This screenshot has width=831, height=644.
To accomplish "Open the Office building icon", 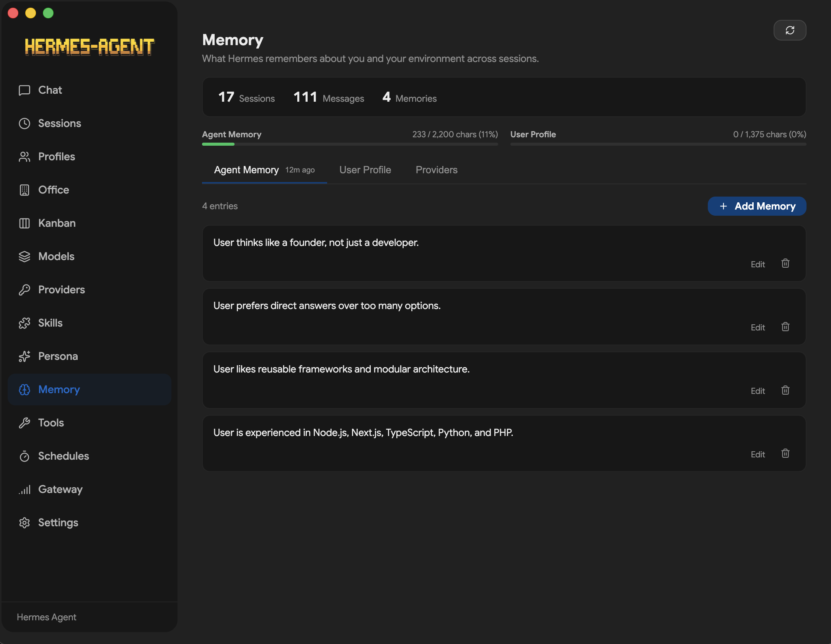I will (24, 190).
